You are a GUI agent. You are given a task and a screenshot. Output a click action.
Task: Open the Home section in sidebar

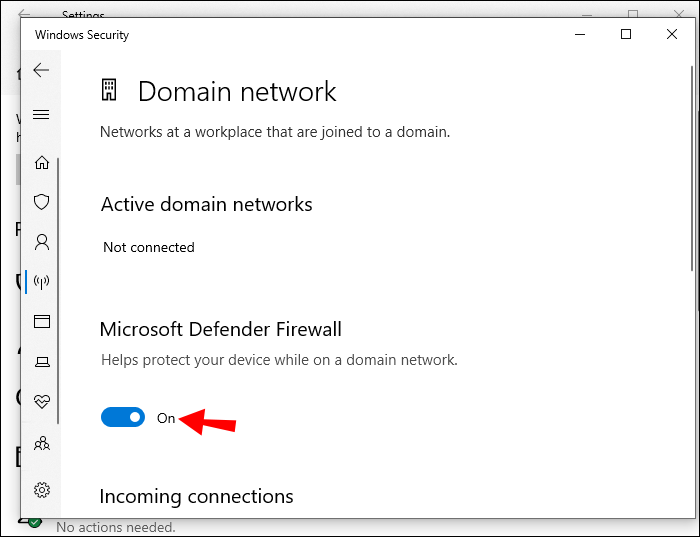click(41, 162)
